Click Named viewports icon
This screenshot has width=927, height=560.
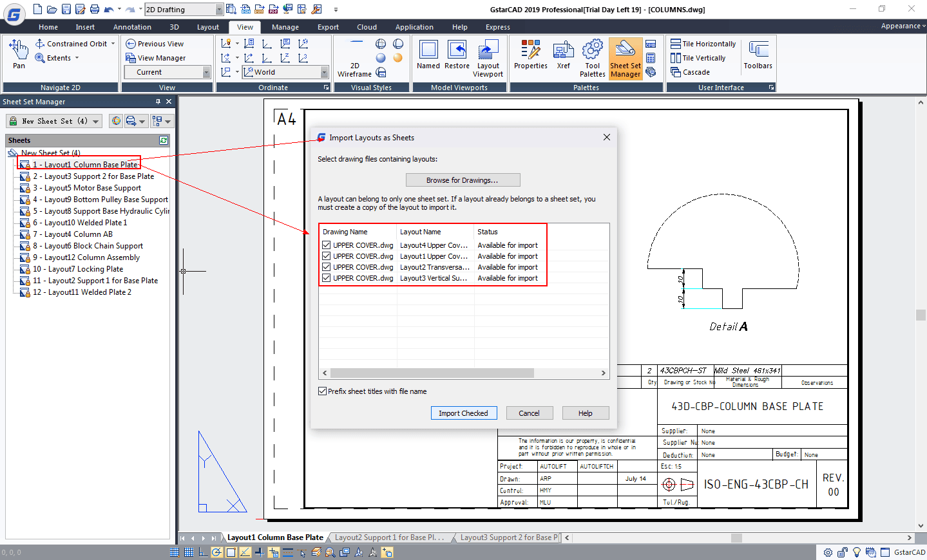(428, 54)
